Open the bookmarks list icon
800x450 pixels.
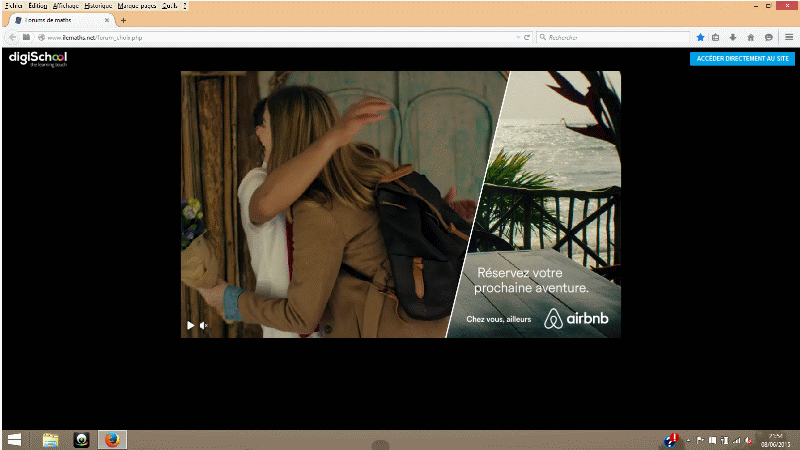coord(716,37)
